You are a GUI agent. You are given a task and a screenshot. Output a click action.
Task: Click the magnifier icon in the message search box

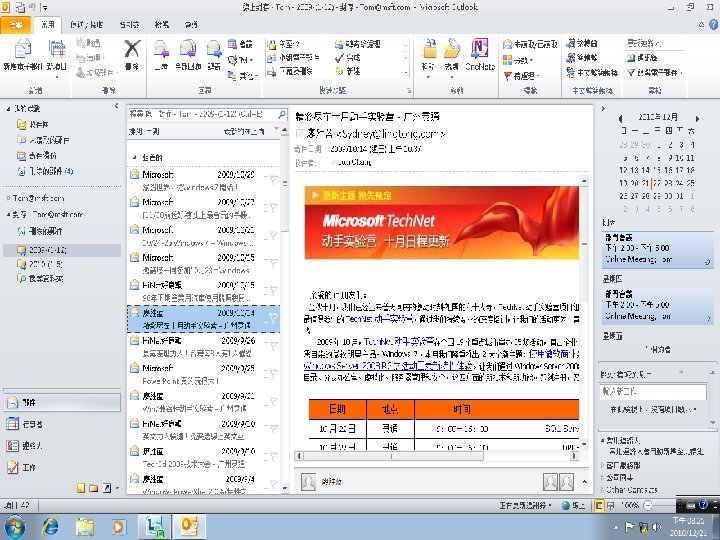pyautogui.click(x=282, y=114)
